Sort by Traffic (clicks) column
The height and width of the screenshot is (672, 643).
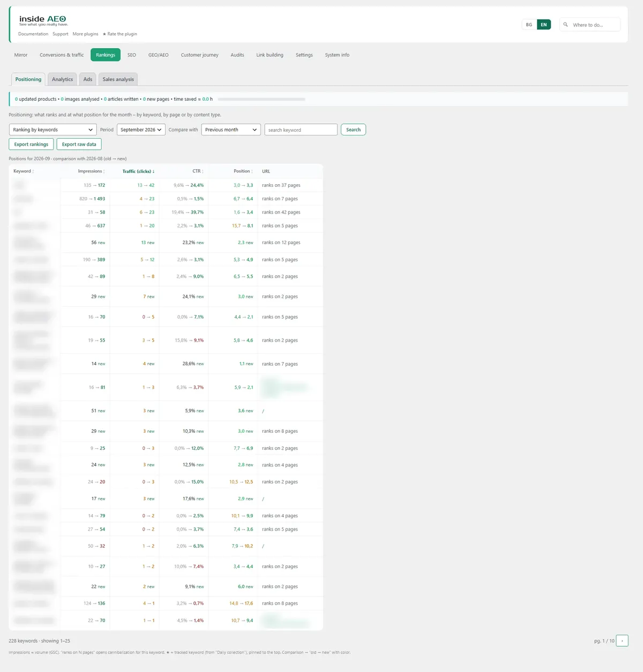coord(138,171)
